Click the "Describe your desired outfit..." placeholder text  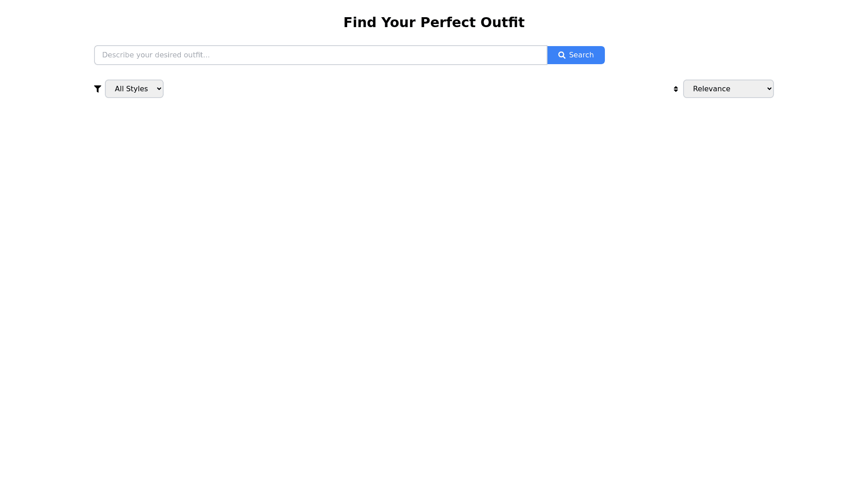click(x=156, y=55)
